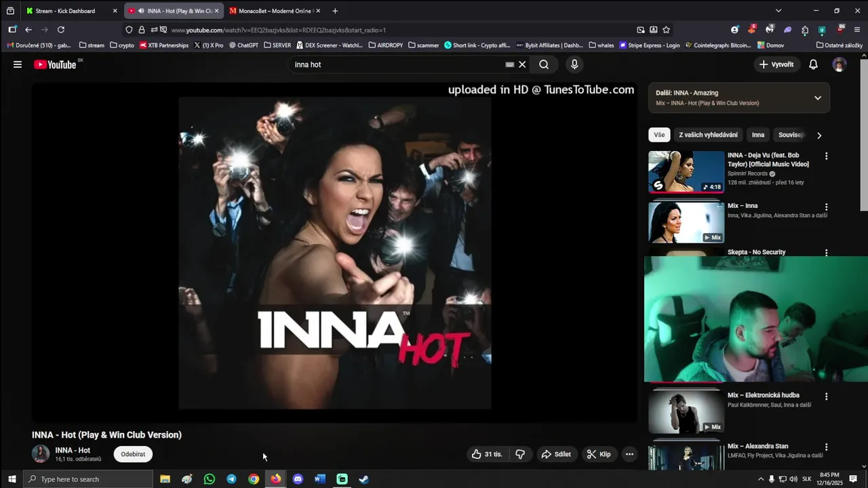Open more actions ellipsis under video

(629, 454)
